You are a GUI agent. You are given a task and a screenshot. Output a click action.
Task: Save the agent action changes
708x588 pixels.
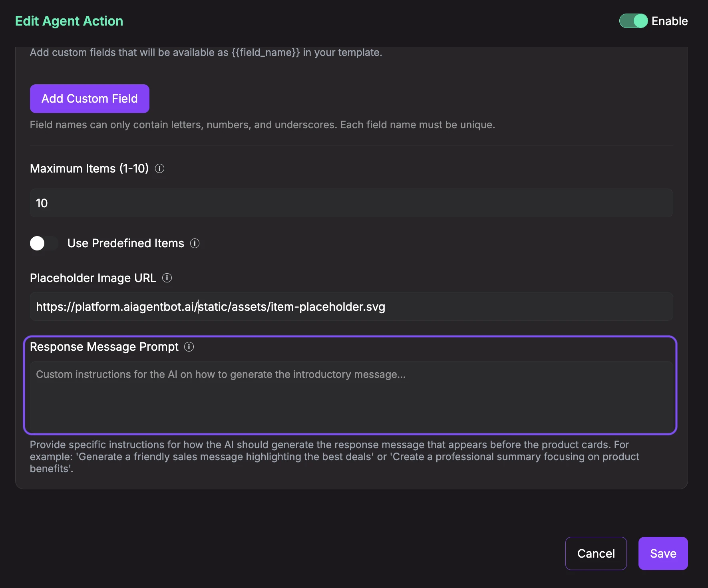click(662, 553)
